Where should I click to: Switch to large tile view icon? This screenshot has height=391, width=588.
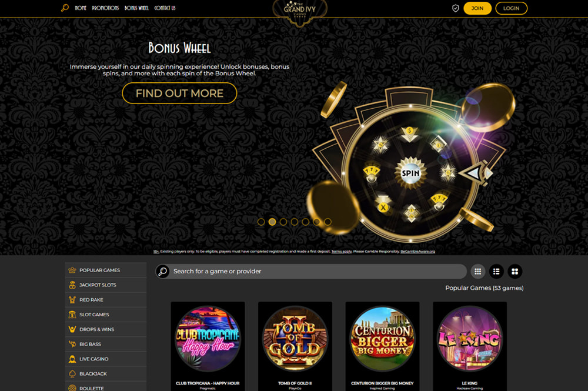coord(515,272)
